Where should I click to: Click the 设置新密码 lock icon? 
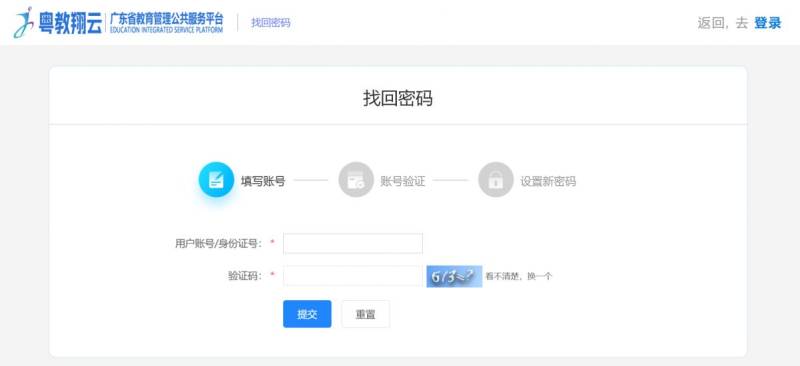[495, 180]
